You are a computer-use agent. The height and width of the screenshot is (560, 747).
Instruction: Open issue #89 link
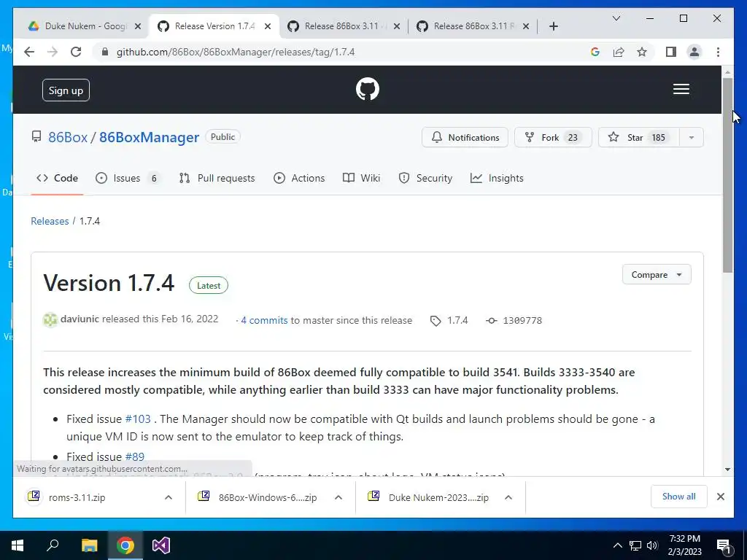(x=134, y=456)
